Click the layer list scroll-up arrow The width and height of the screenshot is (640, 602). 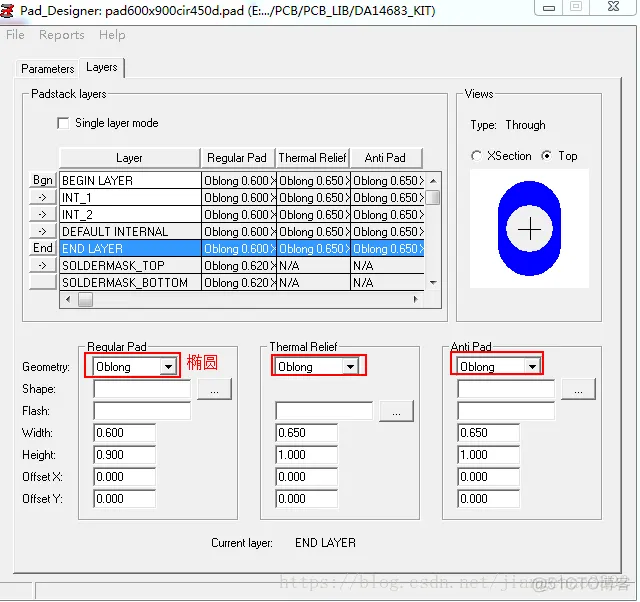pyautogui.click(x=433, y=181)
